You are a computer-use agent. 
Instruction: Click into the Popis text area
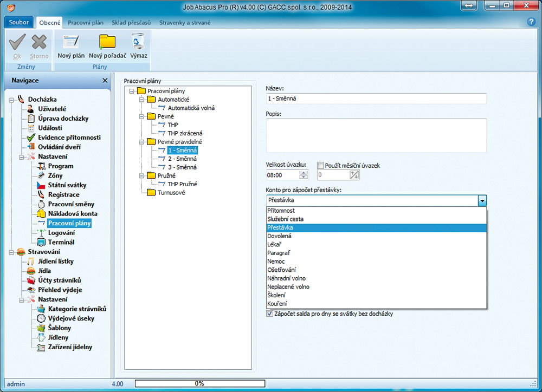click(376, 135)
